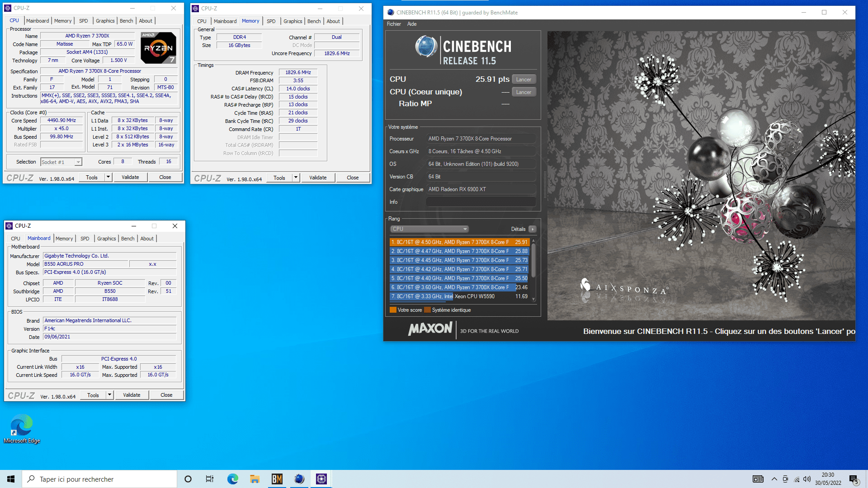Open Tools dropdown arrow in CPU-Z CPU window
The width and height of the screenshot is (868, 488).
[108, 177]
